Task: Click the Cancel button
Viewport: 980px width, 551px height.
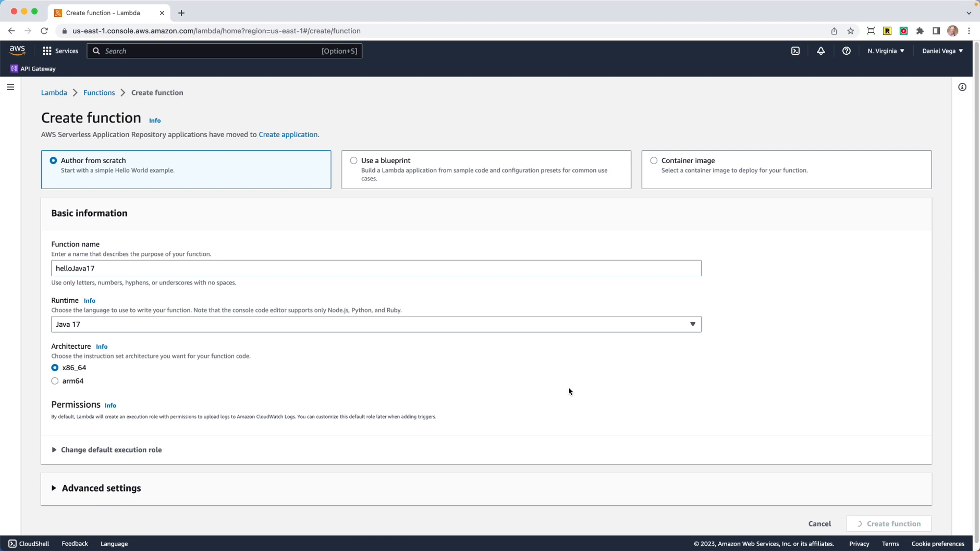Action: (819, 524)
